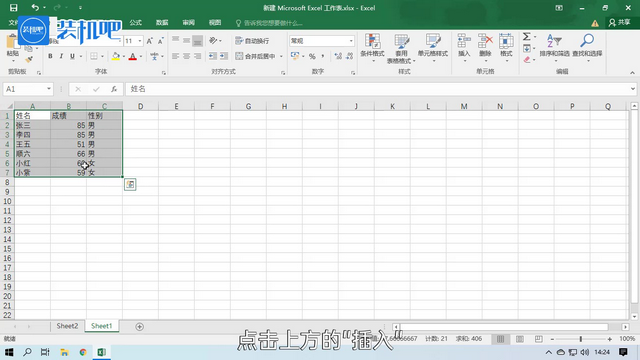Decrease decimal places

(349, 56)
